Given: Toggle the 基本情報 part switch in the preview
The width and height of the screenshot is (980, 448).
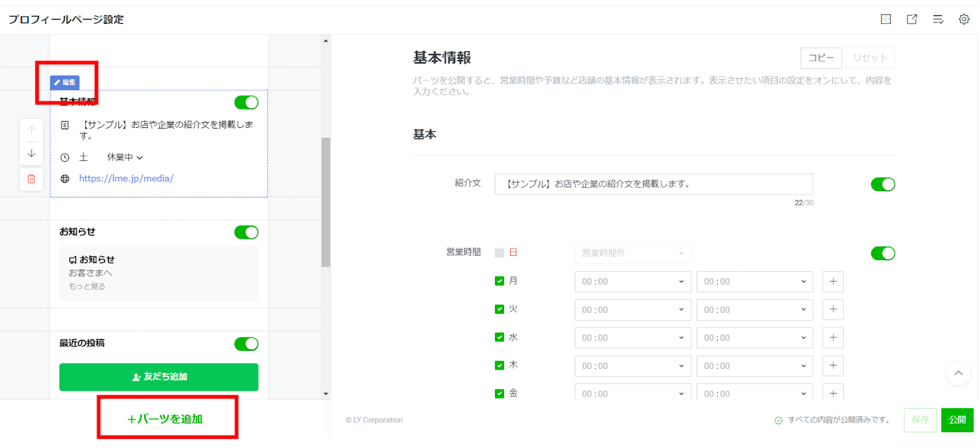Looking at the screenshot, I should [246, 102].
